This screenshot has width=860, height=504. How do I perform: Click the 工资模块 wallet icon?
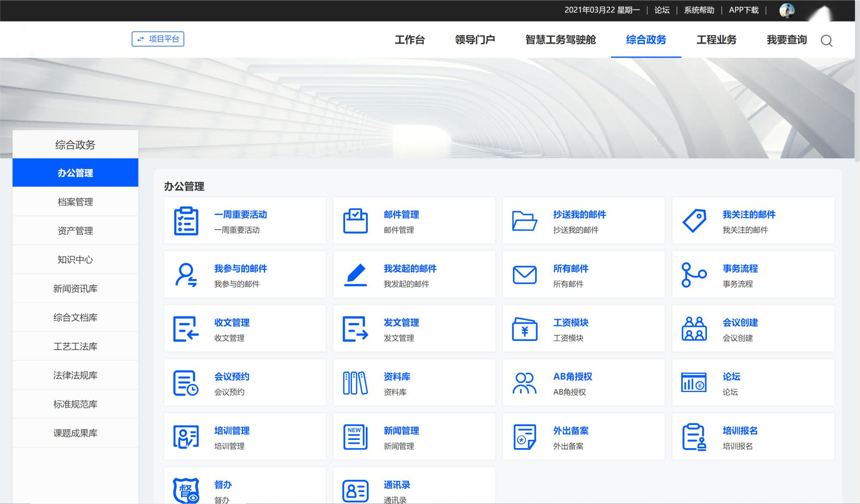click(525, 328)
